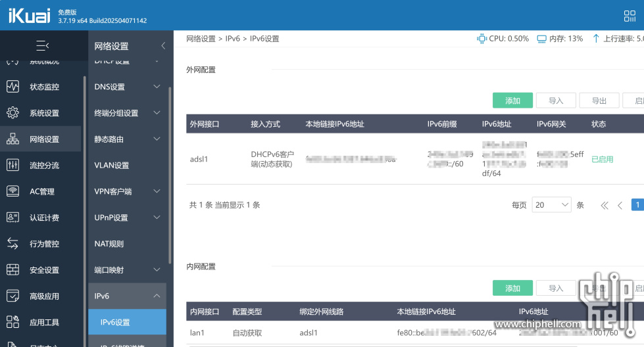Open 认证计费 in main sidebar
Image resolution: width=644 pixels, height=347 pixels.
click(44, 218)
